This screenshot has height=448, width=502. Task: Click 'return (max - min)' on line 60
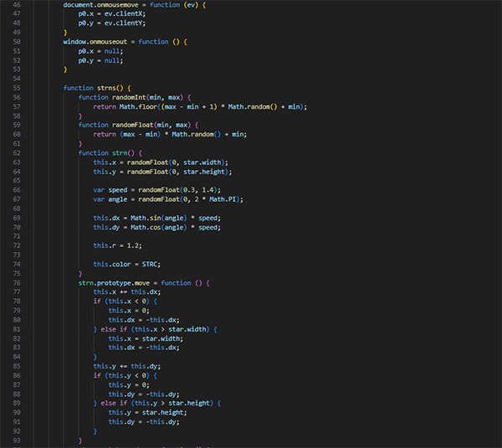click(126, 134)
